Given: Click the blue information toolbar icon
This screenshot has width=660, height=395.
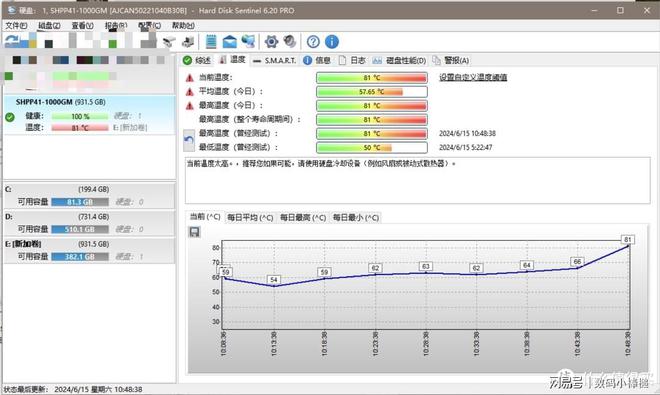Looking at the screenshot, I should tap(332, 41).
